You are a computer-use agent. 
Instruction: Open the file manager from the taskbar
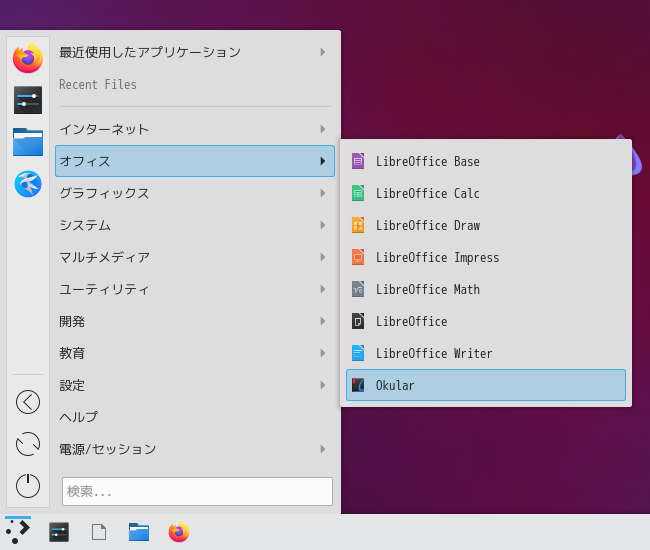(x=139, y=532)
